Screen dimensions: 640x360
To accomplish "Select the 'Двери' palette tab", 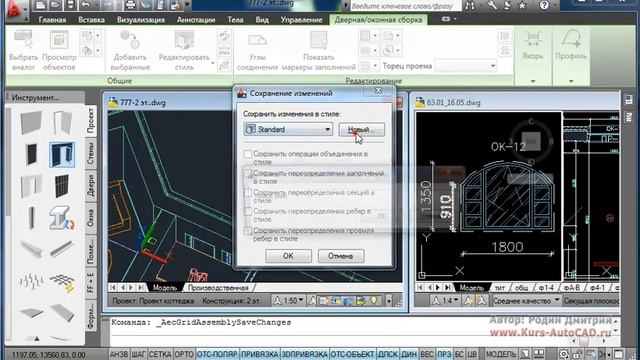I will click(91, 185).
